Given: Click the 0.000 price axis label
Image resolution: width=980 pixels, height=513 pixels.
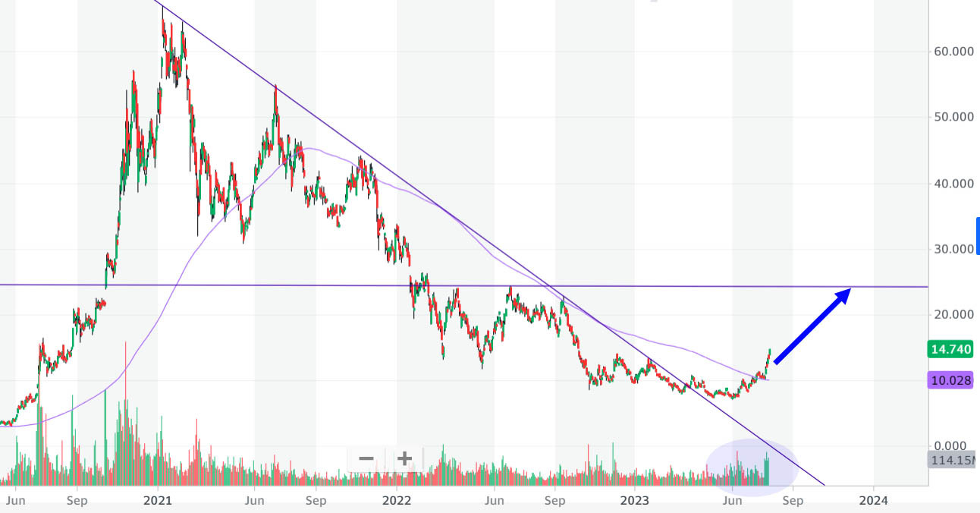Looking at the screenshot, I should coord(951,446).
